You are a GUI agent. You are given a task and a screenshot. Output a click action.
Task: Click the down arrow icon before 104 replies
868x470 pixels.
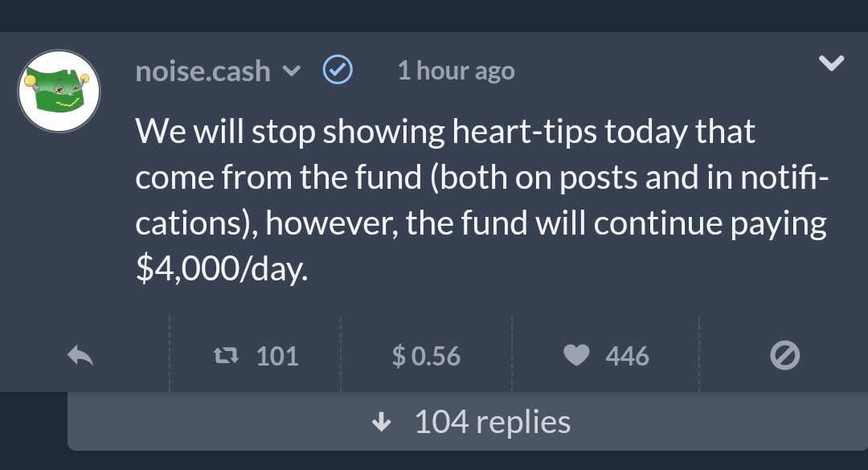tap(381, 423)
